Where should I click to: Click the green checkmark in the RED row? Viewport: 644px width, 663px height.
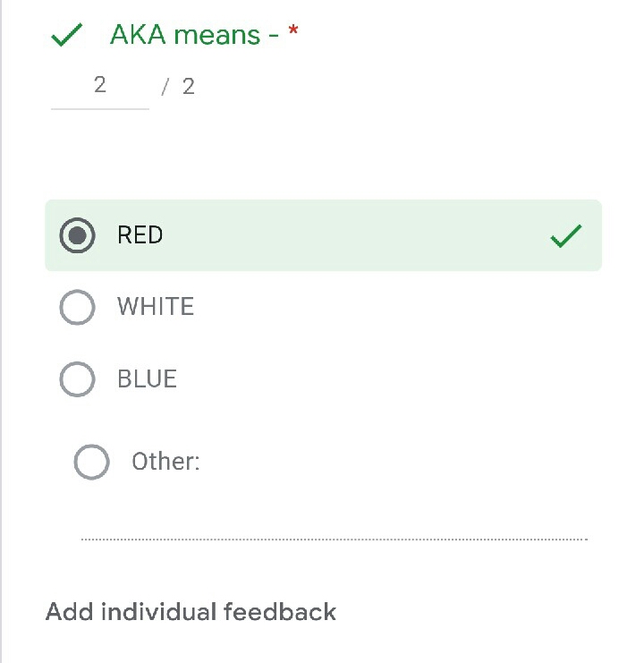pos(565,236)
